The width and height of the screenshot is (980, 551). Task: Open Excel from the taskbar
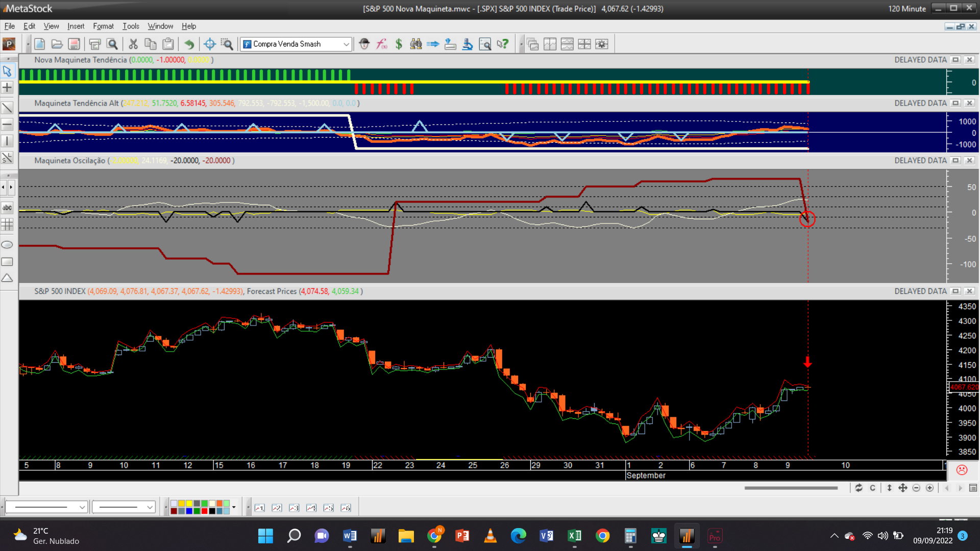pyautogui.click(x=574, y=536)
